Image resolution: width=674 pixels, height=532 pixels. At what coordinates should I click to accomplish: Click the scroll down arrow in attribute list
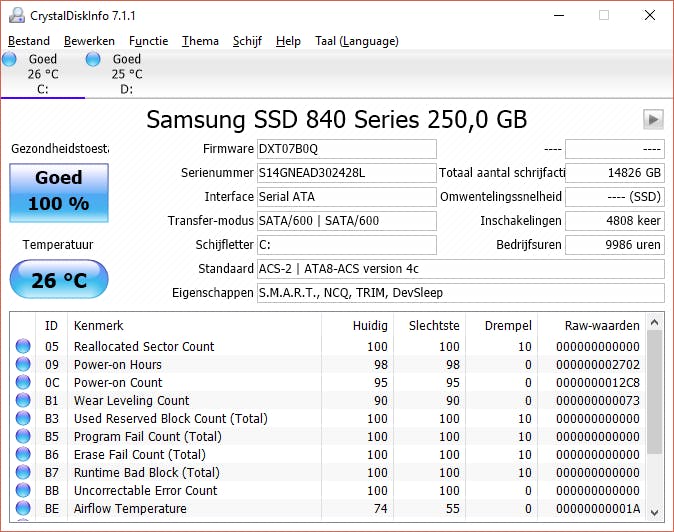pyautogui.click(x=655, y=511)
